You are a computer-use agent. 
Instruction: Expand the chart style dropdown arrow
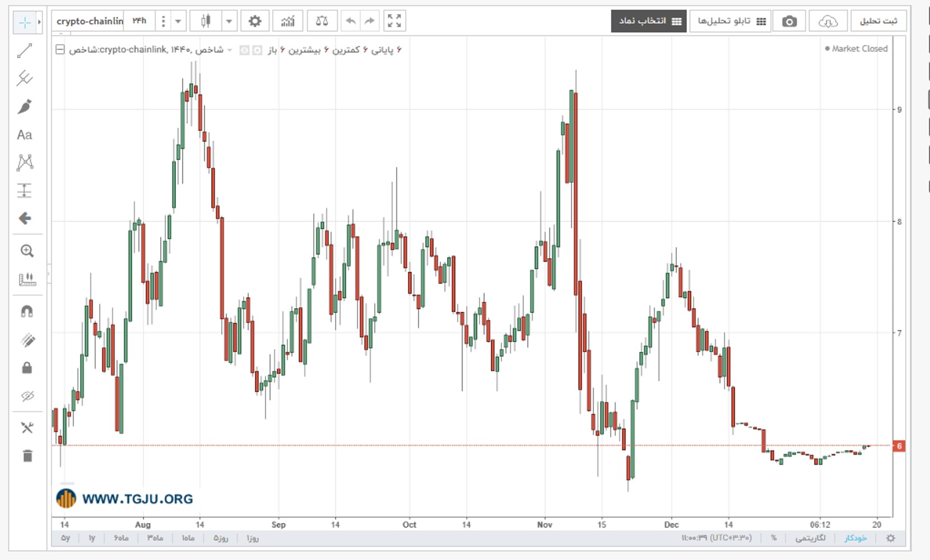[229, 21]
